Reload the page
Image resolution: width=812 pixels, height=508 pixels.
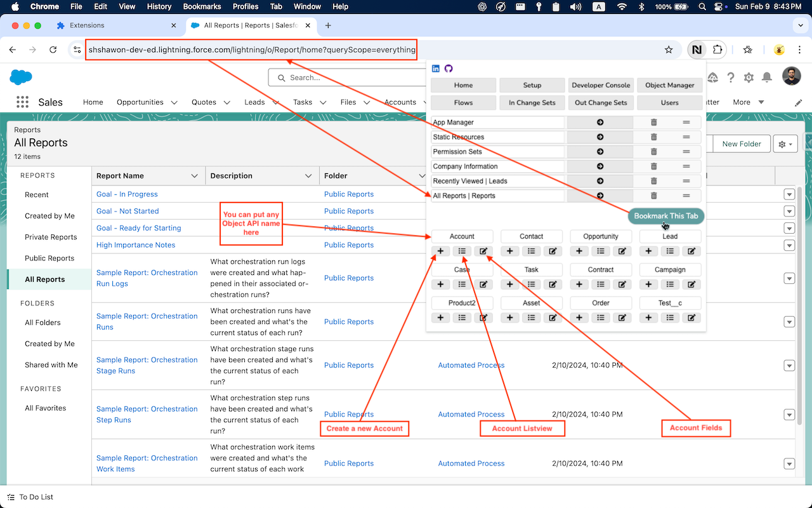pos(53,50)
